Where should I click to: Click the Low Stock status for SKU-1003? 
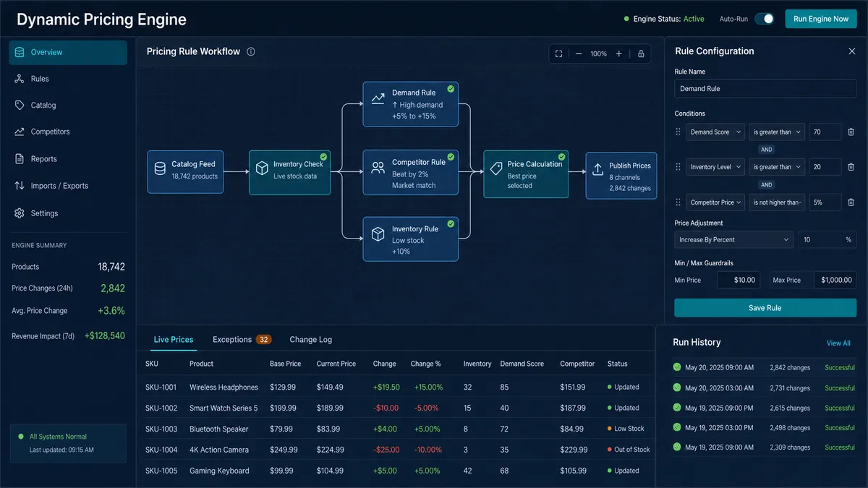(x=625, y=429)
